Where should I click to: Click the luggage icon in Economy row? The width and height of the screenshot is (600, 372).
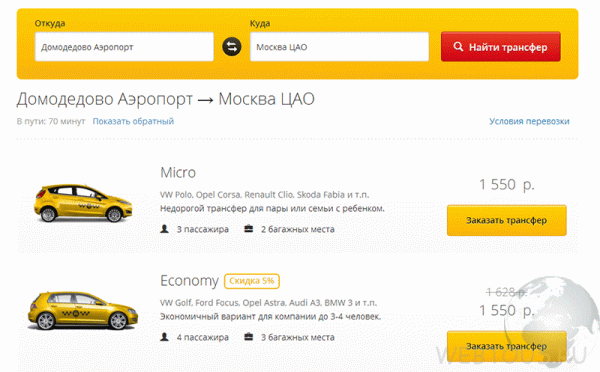249,337
